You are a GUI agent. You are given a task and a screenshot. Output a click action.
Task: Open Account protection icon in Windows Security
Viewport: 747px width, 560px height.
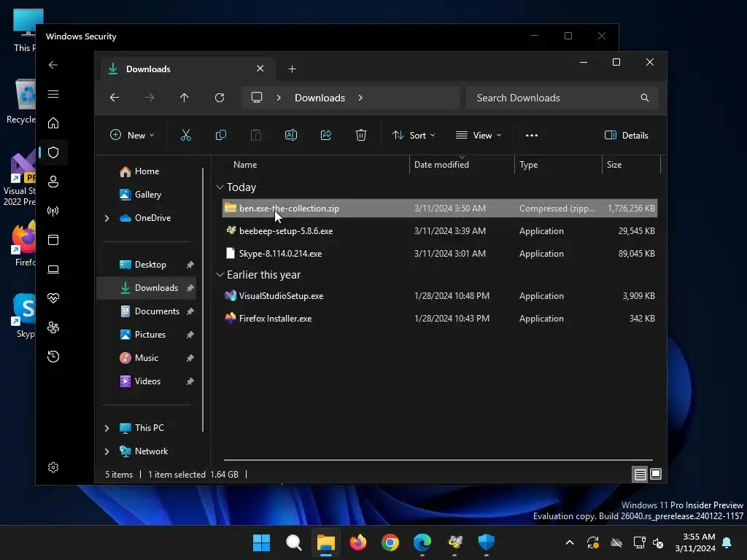point(53,182)
